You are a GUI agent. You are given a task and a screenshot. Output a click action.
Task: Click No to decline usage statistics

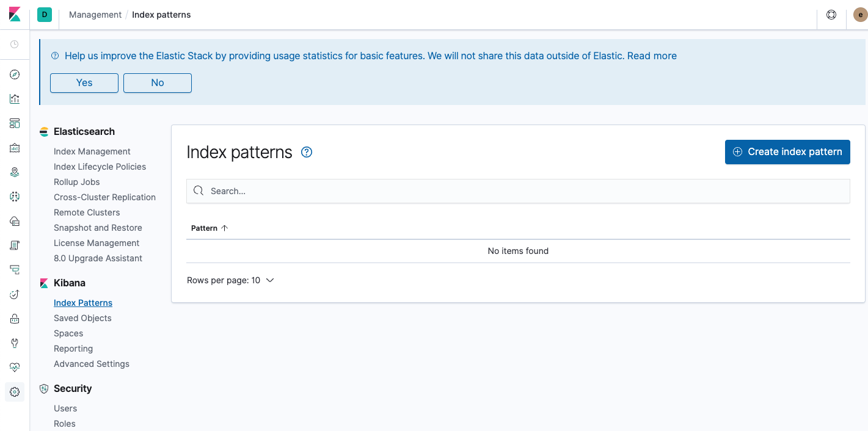(x=158, y=82)
